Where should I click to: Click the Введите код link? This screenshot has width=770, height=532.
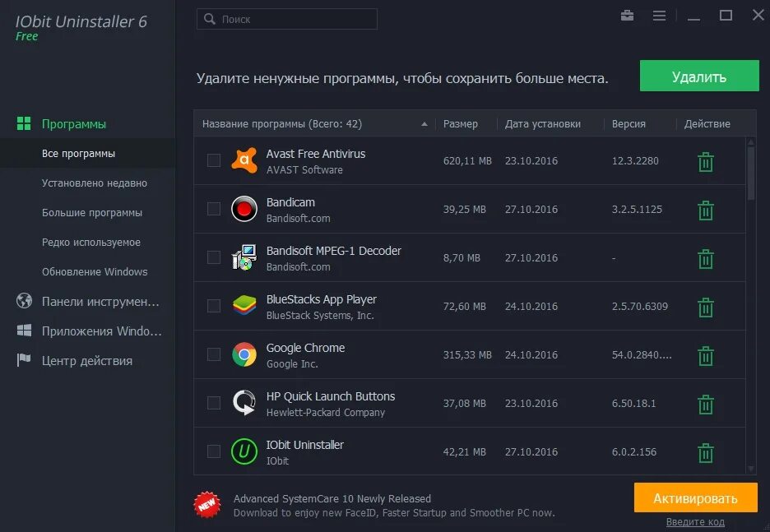pyautogui.click(x=695, y=521)
